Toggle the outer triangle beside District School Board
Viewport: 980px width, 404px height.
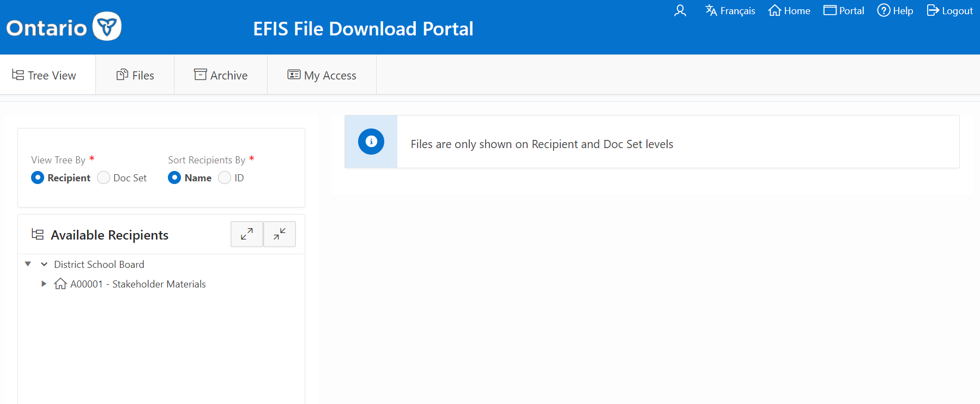point(28,264)
